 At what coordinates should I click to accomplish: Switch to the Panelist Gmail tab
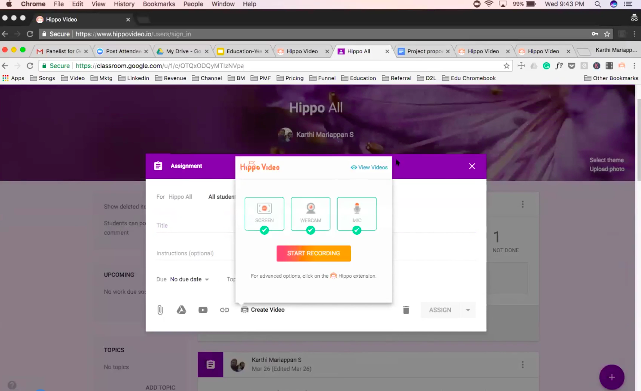coord(61,51)
